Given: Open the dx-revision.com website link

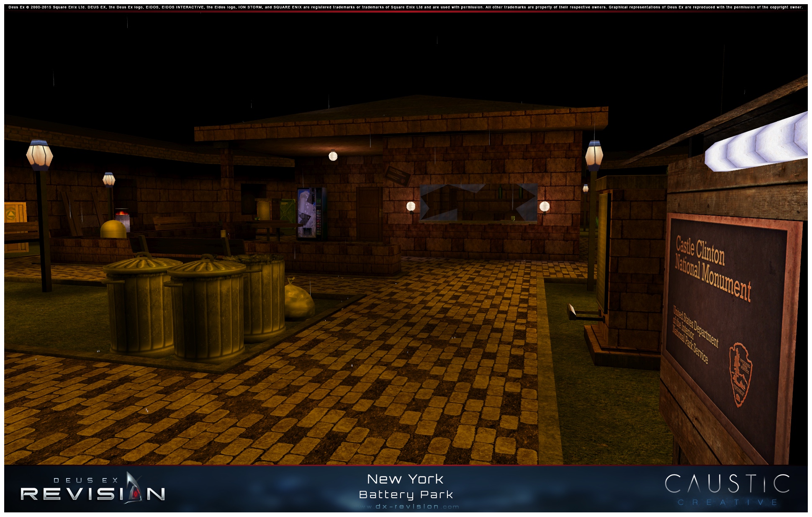Looking at the screenshot, I should pyautogui.click(x=406, y=507).
